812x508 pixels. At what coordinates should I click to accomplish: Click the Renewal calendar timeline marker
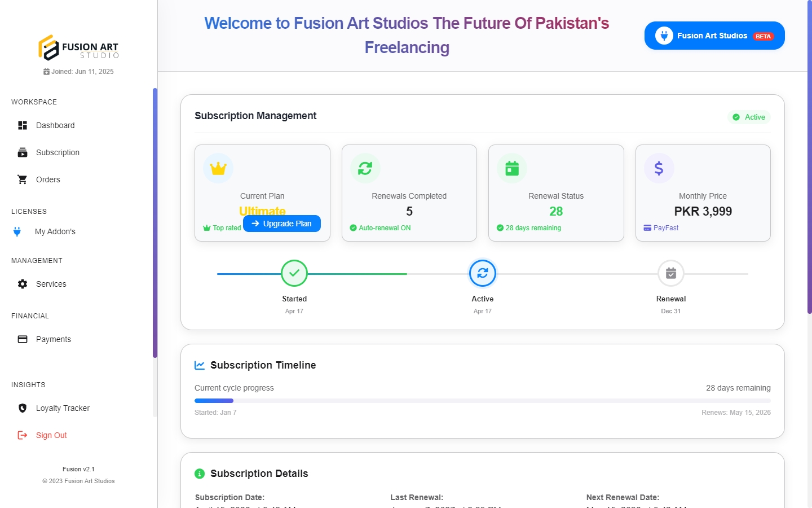click(x=671, y=273)
